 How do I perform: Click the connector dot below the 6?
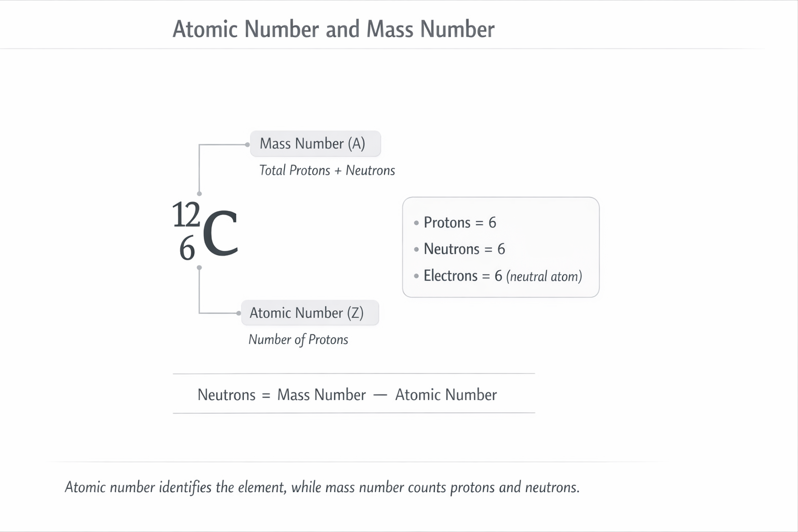[x=199, y=268]
